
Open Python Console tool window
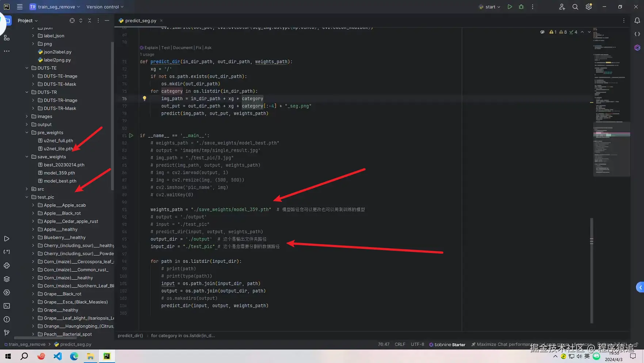(7, 265)
